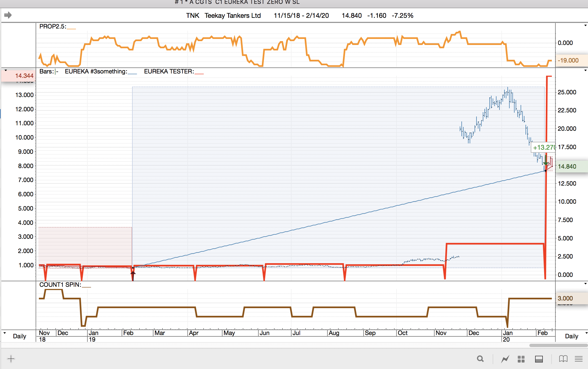
Task: Open the right-side Daily timeframe dropdown
Action: pyautogui.click(x=571, y=336)
